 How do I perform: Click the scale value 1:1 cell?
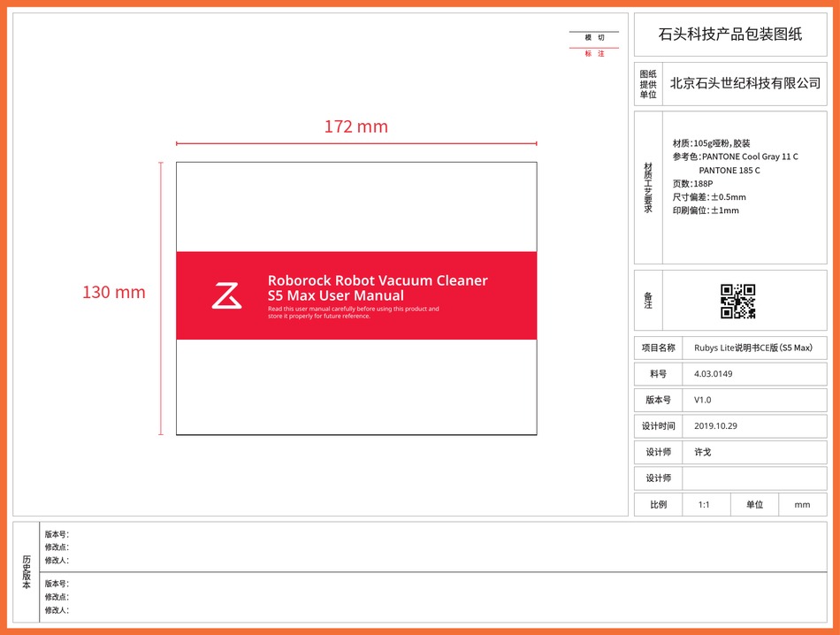[705, 504]
